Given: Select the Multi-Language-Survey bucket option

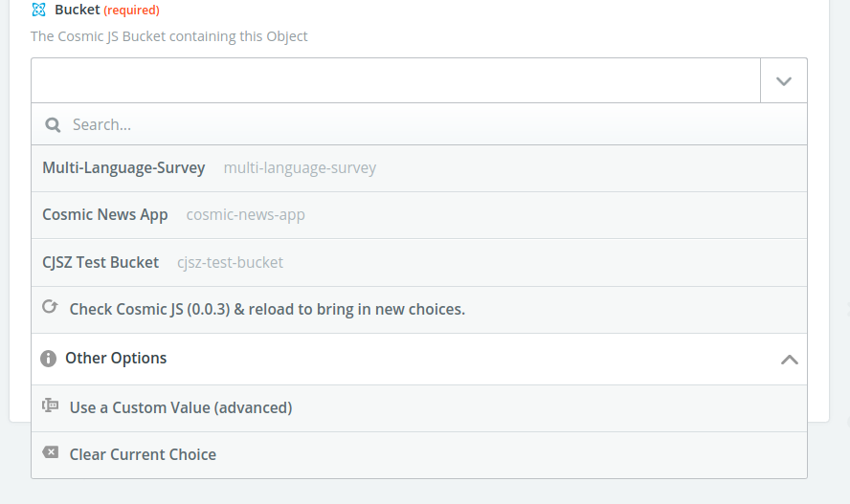Looking at the screenshot, I should 123,168.
